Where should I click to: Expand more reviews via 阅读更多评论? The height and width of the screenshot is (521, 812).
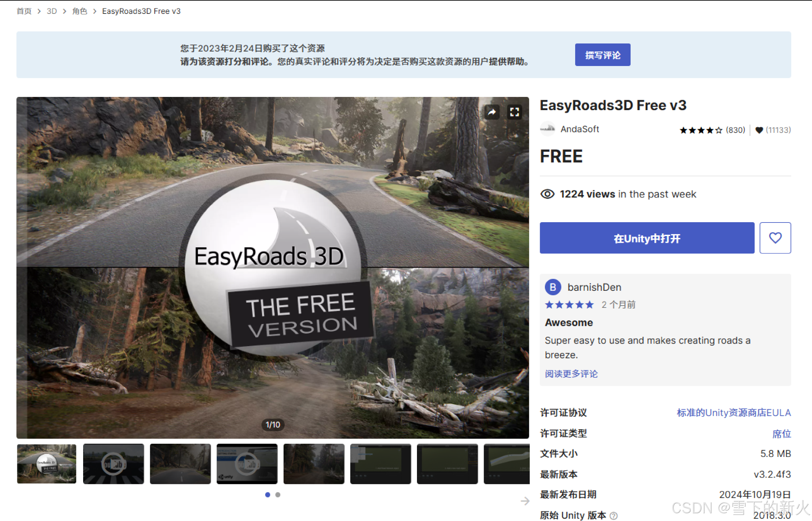point(571,374)
